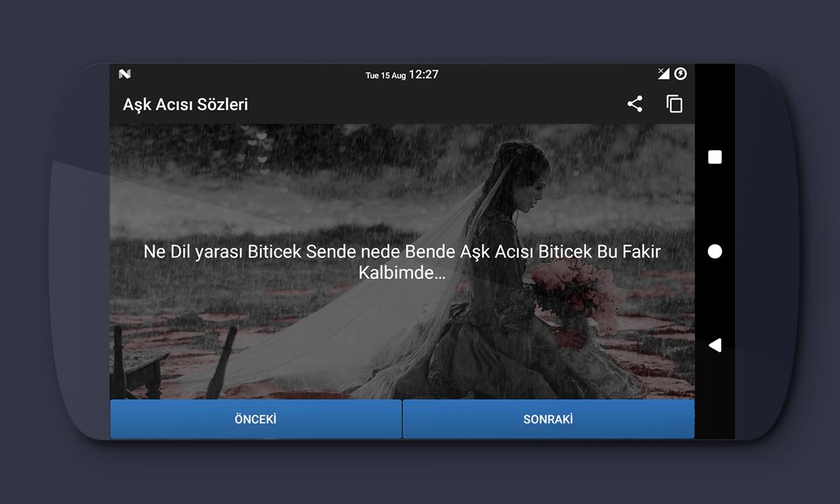840x504 pixels.
Task: Tap the Aşk Acısı Sözleri title
Action: [186, 104]
